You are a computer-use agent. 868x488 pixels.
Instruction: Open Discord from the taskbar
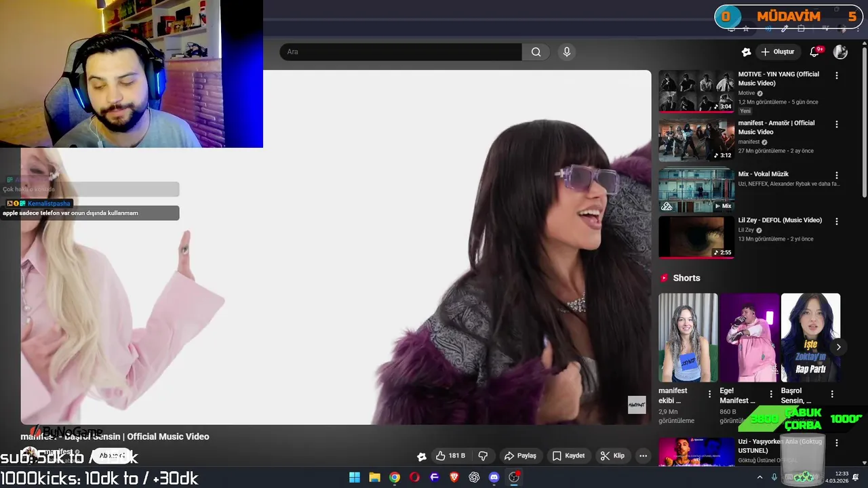click(494, 477)
